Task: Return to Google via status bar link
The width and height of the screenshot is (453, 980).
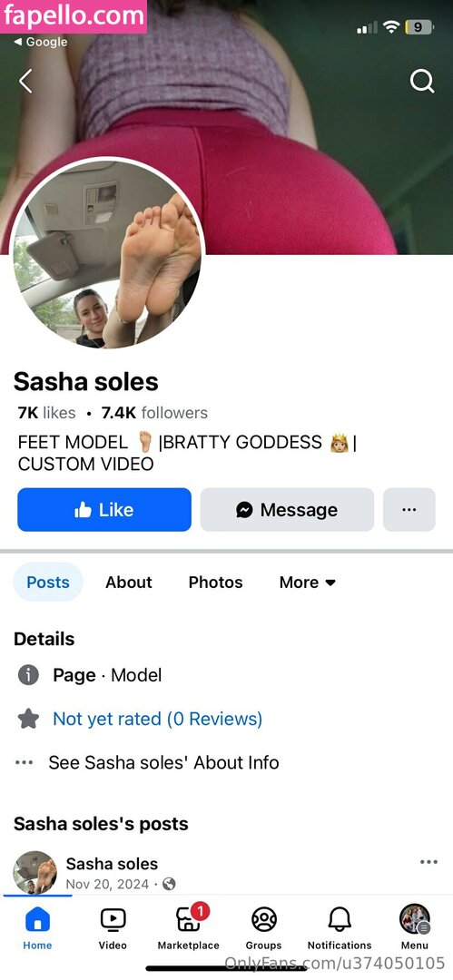Action: [x=41, y=42]
